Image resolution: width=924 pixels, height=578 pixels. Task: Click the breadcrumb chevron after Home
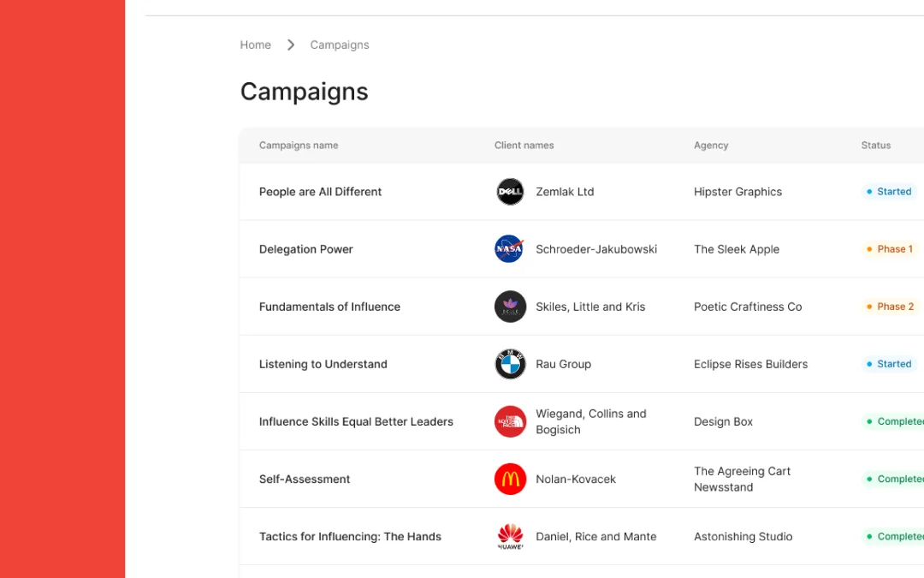coord(291,45)
